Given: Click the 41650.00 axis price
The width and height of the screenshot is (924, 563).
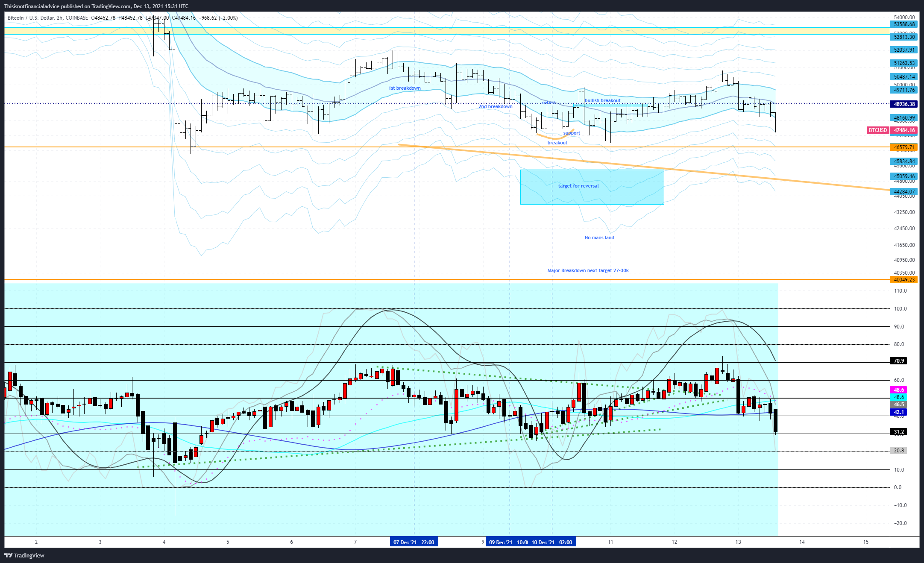Looking at the screenshot, I should pyautogui.click(x=904, y=245).
